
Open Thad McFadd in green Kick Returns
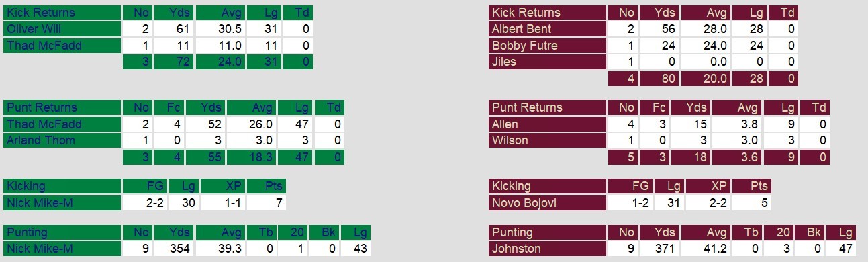(x=44, y=46)
